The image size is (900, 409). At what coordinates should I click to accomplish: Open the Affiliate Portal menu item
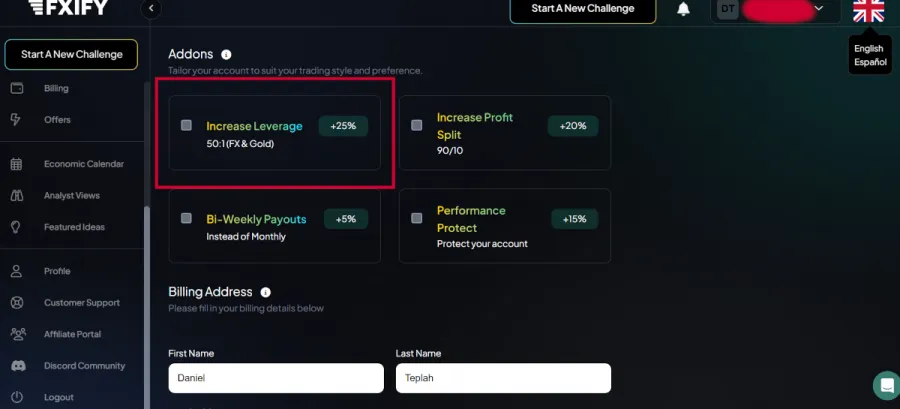coord(72,334)
